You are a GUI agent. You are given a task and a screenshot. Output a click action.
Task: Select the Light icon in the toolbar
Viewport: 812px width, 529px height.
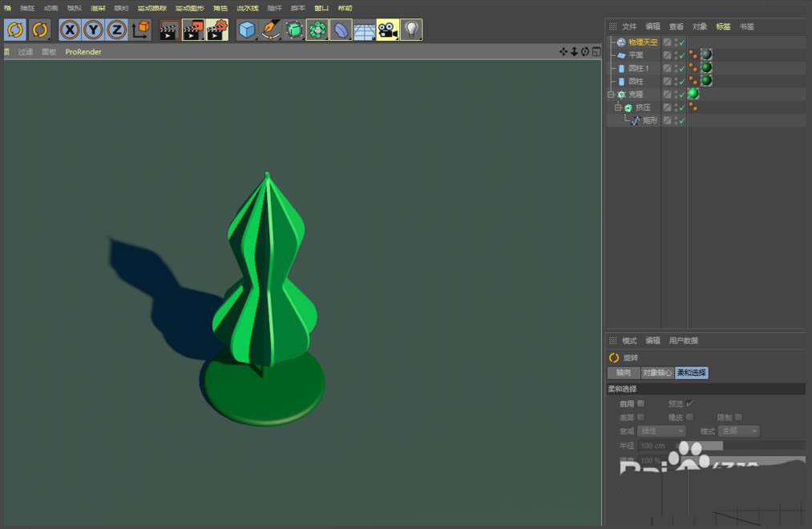pyautogui.click(x=413, y=30)
